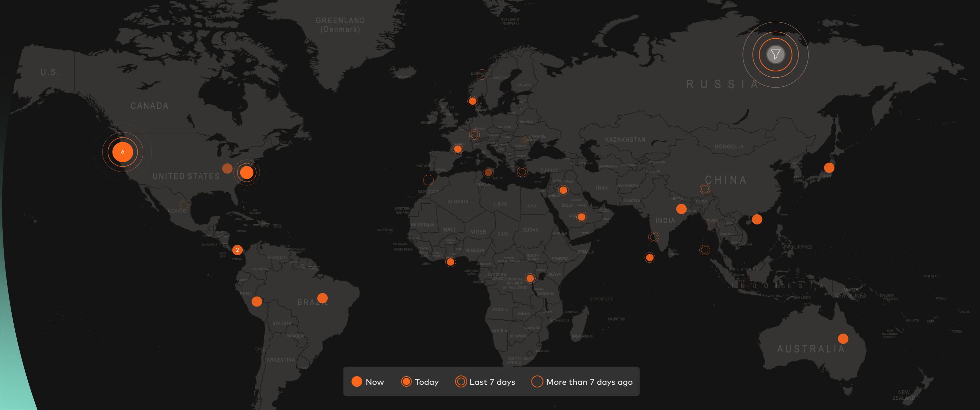
Task: Click the marker in southern France
Action: click(458, 149)
